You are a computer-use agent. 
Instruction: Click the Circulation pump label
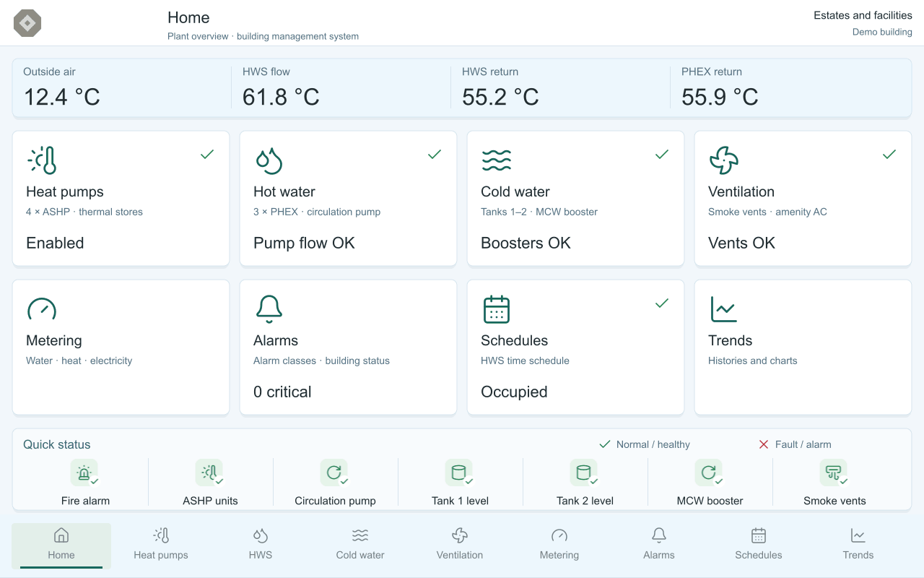click(335, 501)
